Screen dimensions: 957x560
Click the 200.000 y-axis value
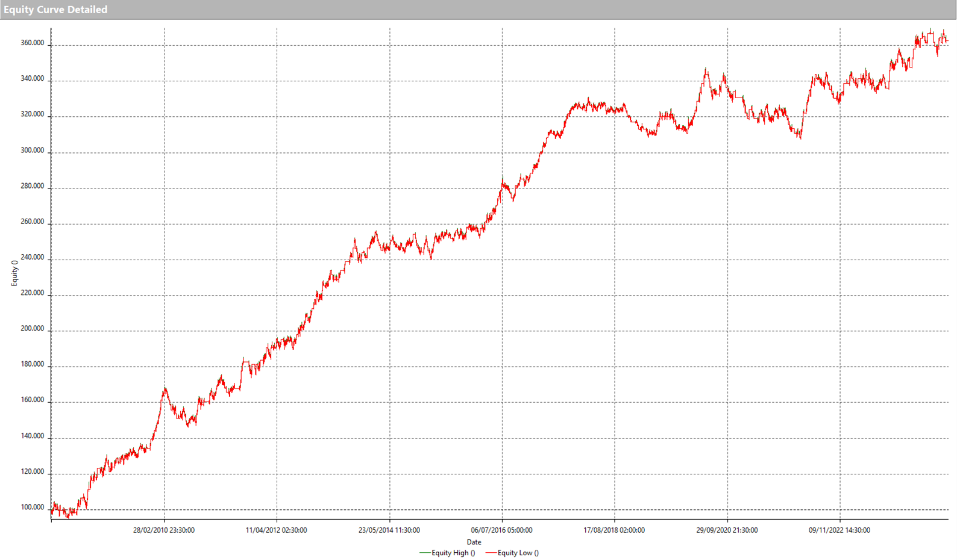(33, 329)
